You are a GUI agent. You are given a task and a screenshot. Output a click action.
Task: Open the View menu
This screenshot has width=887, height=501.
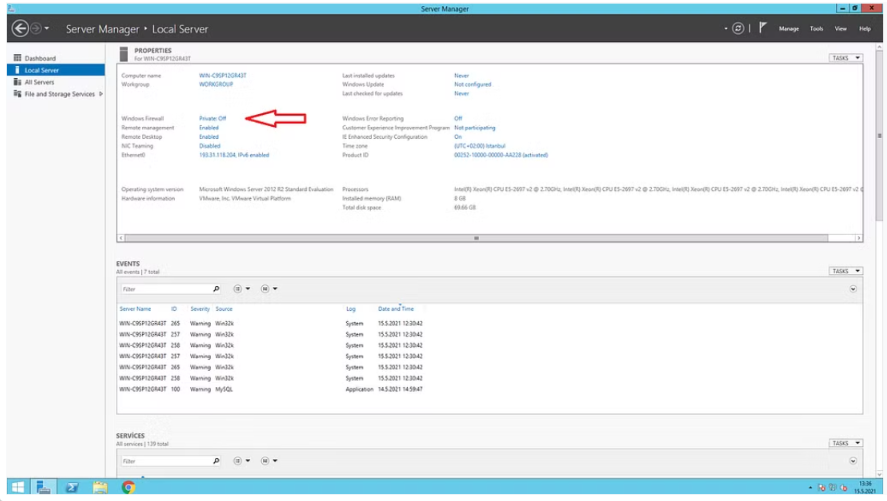coord(841,28)
